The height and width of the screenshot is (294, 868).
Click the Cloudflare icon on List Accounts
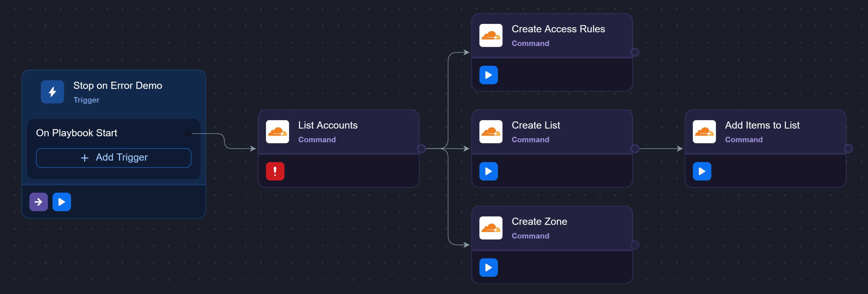pos(277,132)
